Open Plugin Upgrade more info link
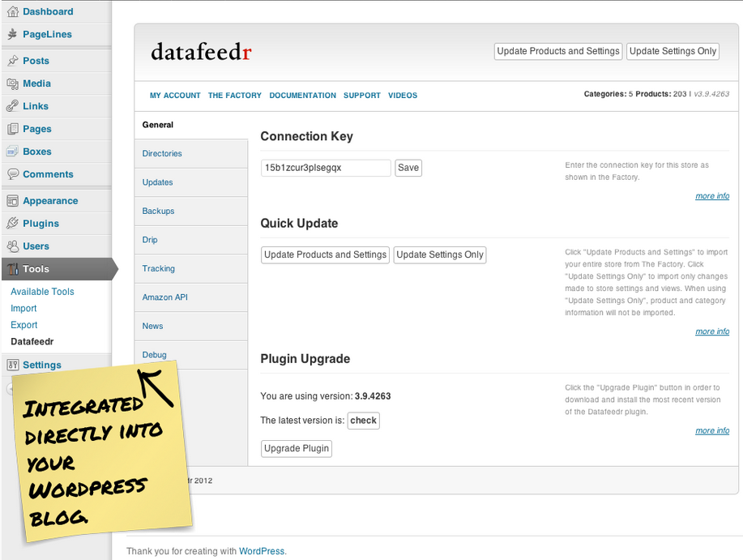 click(x=712, y=430)
